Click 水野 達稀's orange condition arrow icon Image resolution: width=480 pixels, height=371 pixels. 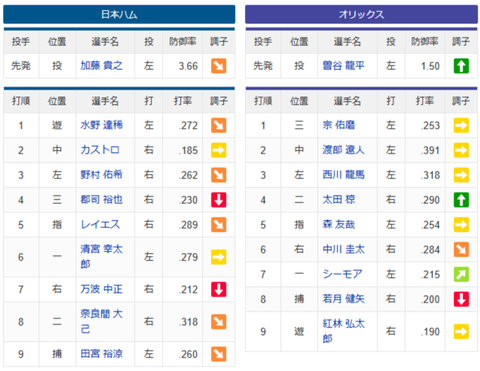pos(219,125)
